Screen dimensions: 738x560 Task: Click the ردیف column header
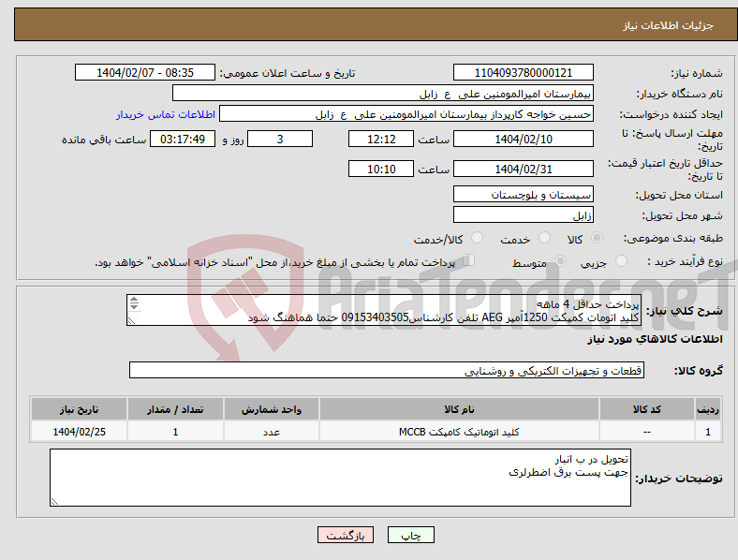[708, 409]
